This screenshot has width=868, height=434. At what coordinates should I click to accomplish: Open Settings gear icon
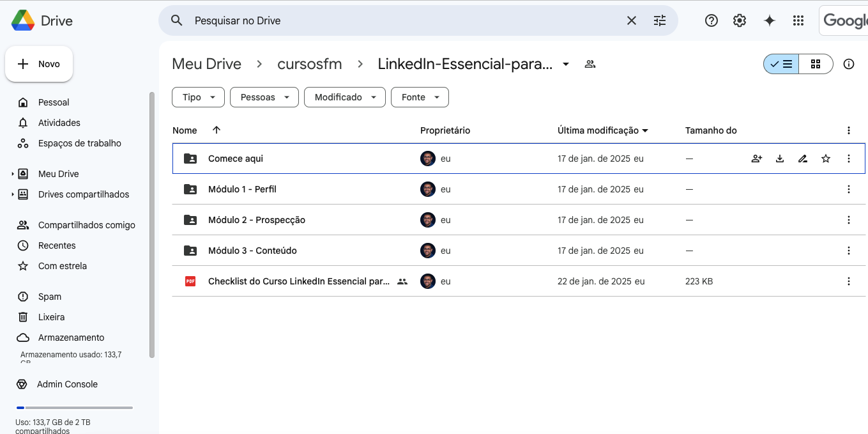click(x=740, y=20)
